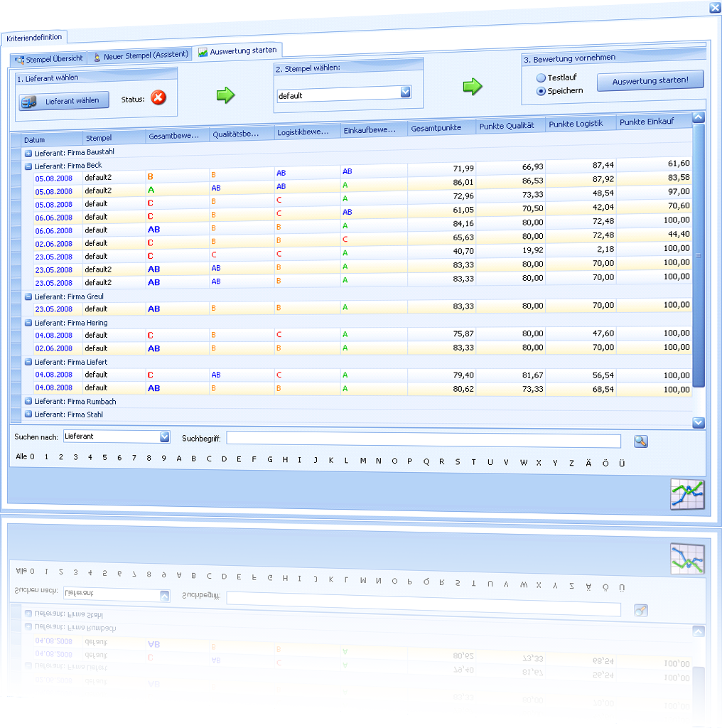Select the 02.06.2008 date under Firma Beck
722x728 pixels.
click(54, 244)
